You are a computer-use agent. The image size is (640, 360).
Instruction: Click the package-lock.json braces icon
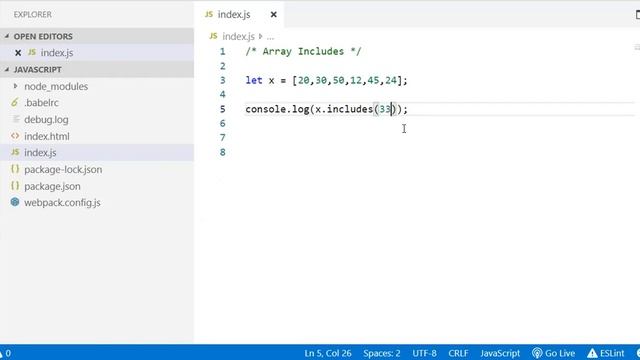pyautogui.click(x=15, y=169)
